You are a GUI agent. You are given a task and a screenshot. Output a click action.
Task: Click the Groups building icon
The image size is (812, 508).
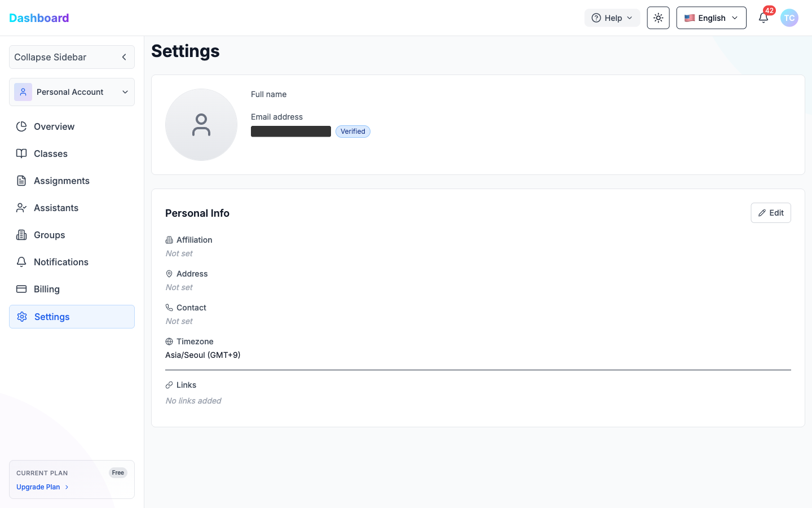point(21,235)
